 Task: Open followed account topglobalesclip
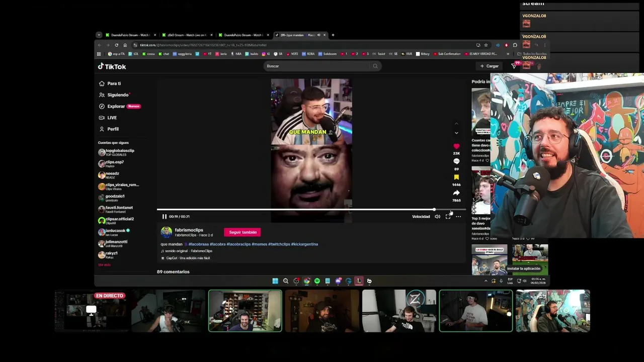(117, 152)
